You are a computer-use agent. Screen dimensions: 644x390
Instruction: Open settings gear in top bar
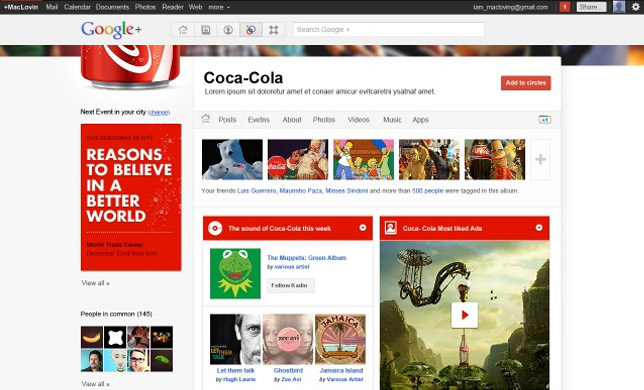pos(635,7)
